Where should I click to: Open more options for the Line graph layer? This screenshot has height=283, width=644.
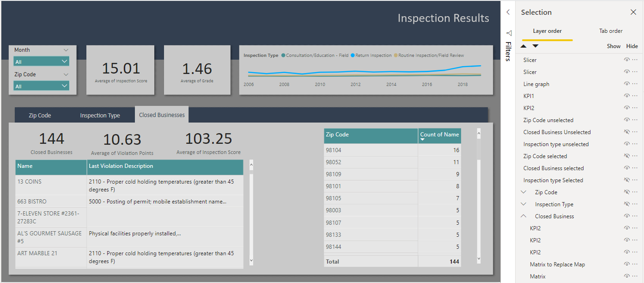[x=635, y=83]
